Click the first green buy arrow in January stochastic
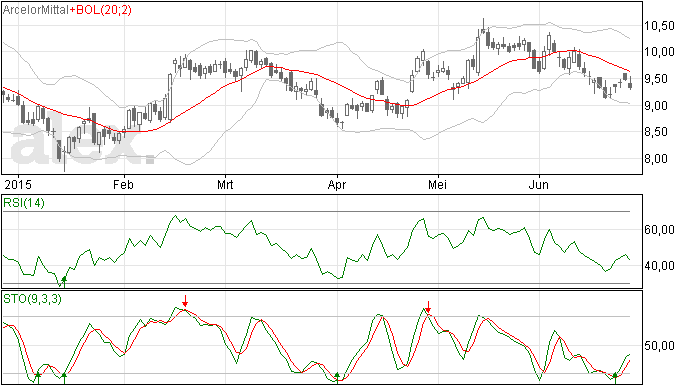 (x=38, y=377)
